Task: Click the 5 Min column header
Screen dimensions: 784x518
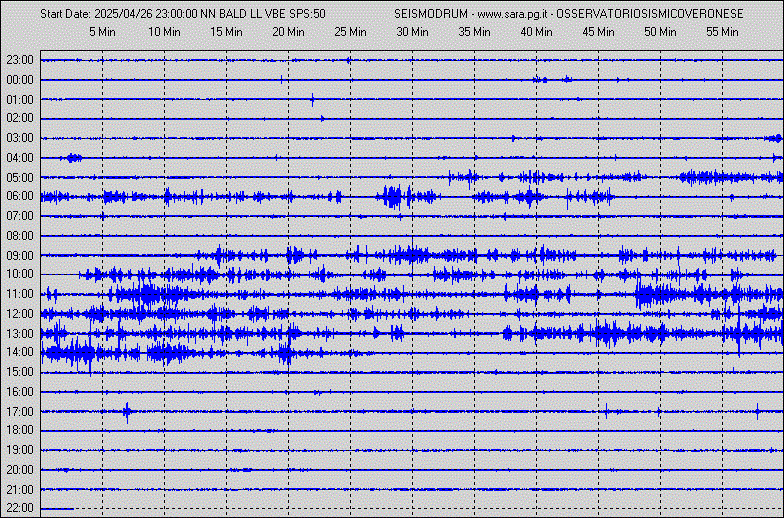Action: (x=102, y=32)
